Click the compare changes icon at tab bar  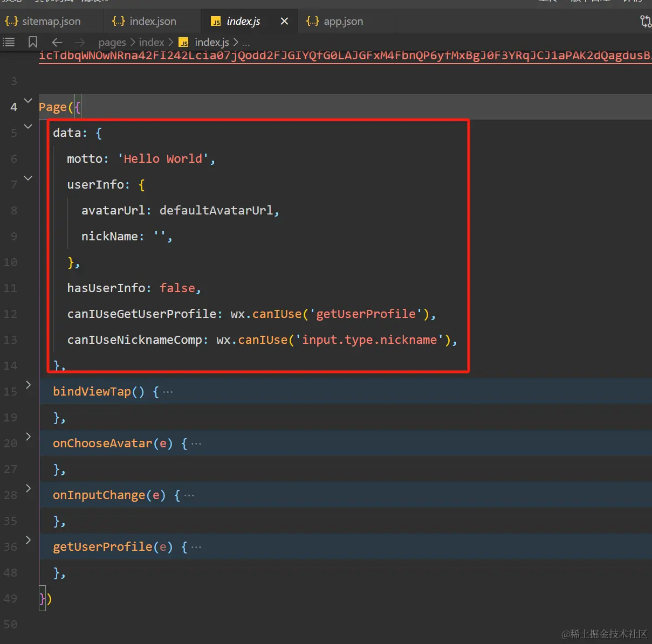point(645,21)
